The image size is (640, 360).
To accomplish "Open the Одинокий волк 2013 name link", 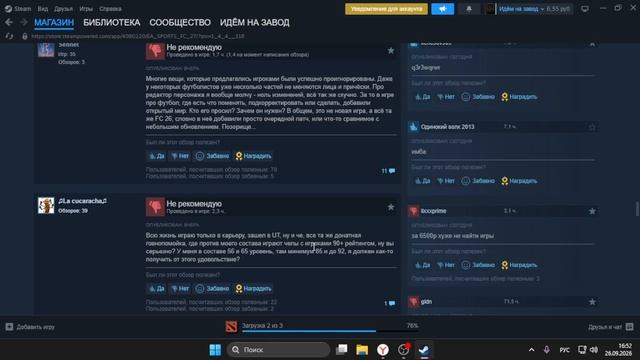I will coord(447,127).
